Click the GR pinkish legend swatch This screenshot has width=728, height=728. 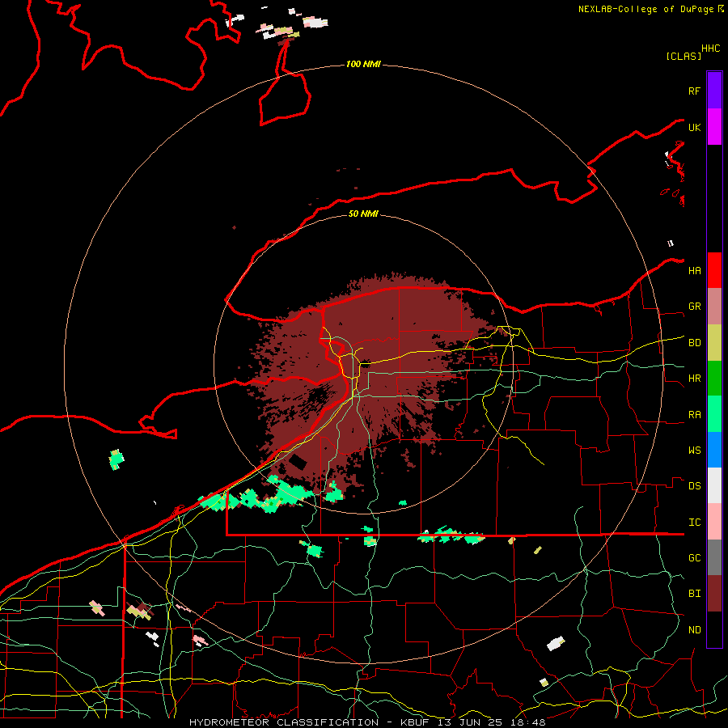click(714, 307)
